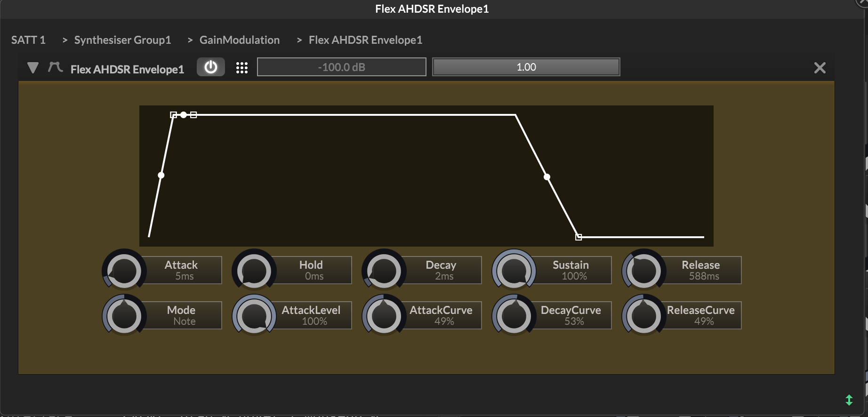Viewport: 868px width, 417px height.
Task: Click the Hold knob
Action: [x=254, y=271]
